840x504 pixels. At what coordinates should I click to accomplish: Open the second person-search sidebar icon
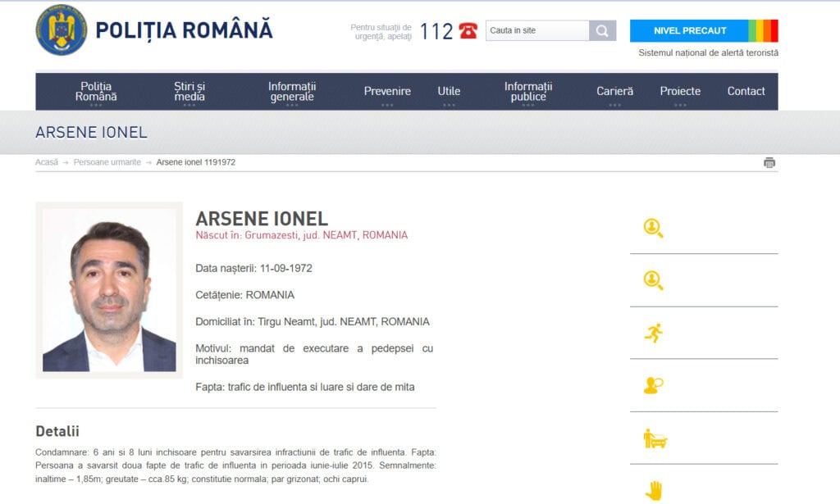click(653, 280)
